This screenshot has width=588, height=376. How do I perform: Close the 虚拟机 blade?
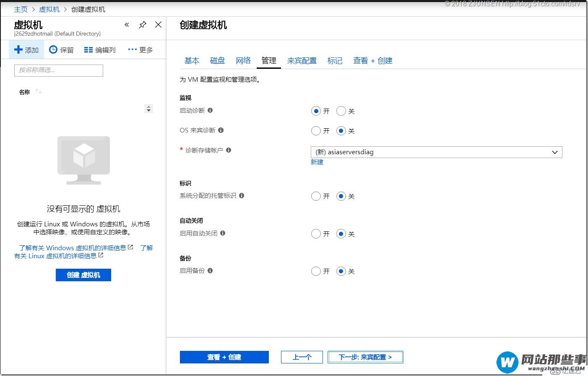click(158, 25)
